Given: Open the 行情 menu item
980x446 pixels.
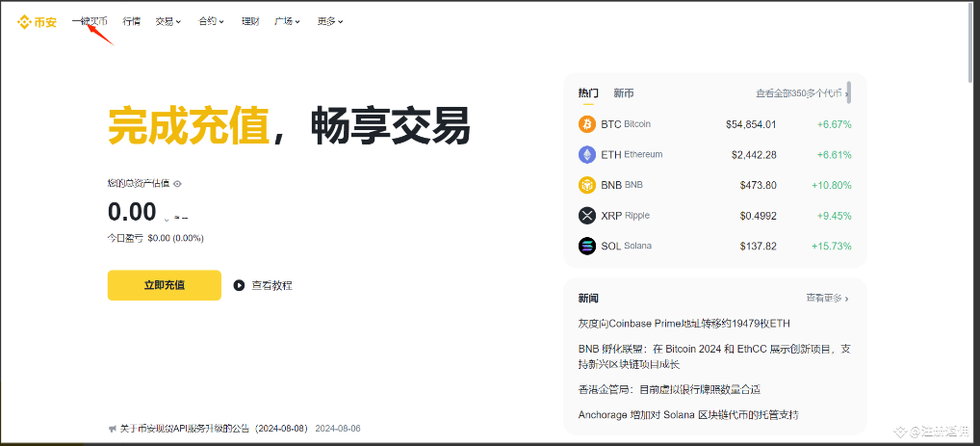Looking at the screenshot, I should 131,21.
